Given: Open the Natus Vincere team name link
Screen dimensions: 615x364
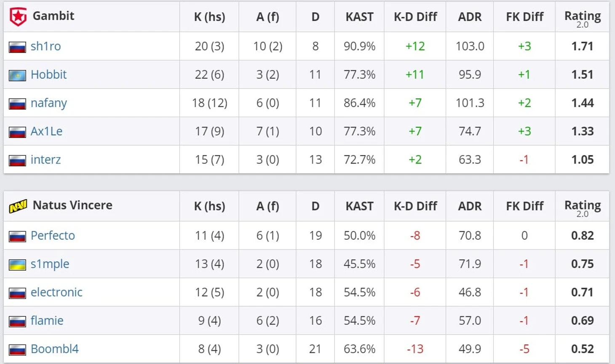Looking at the screenshot, I should [72, 205].
